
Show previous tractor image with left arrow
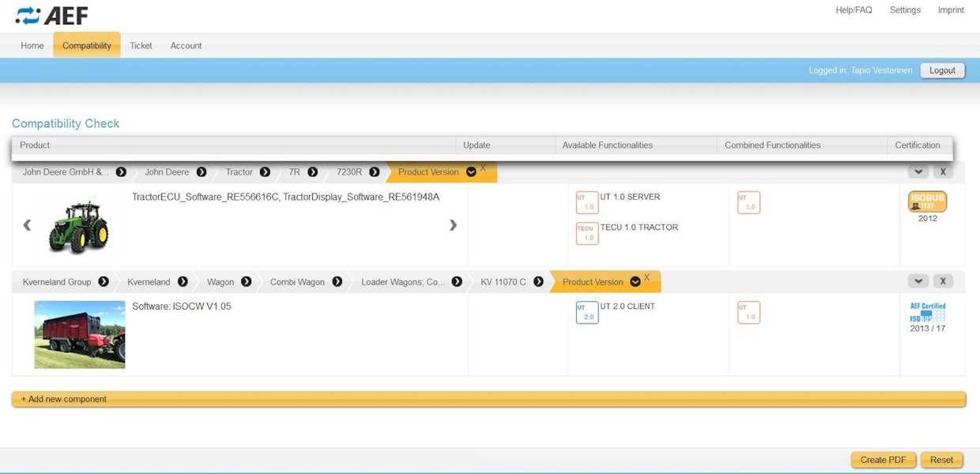click(28, 225)
